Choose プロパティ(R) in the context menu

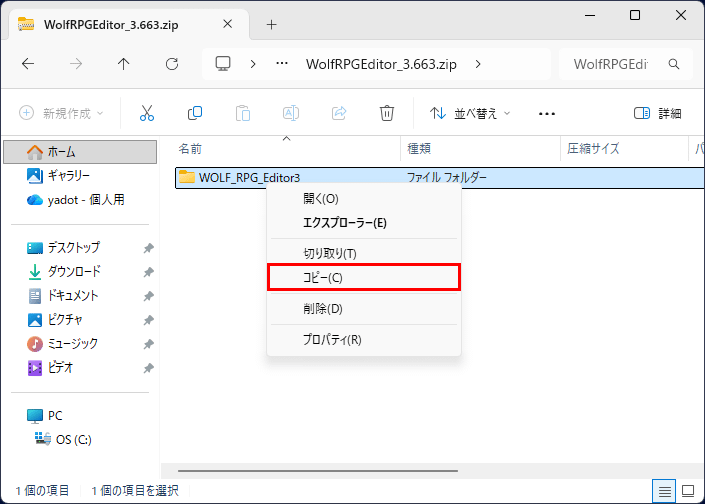click(332, 339)
